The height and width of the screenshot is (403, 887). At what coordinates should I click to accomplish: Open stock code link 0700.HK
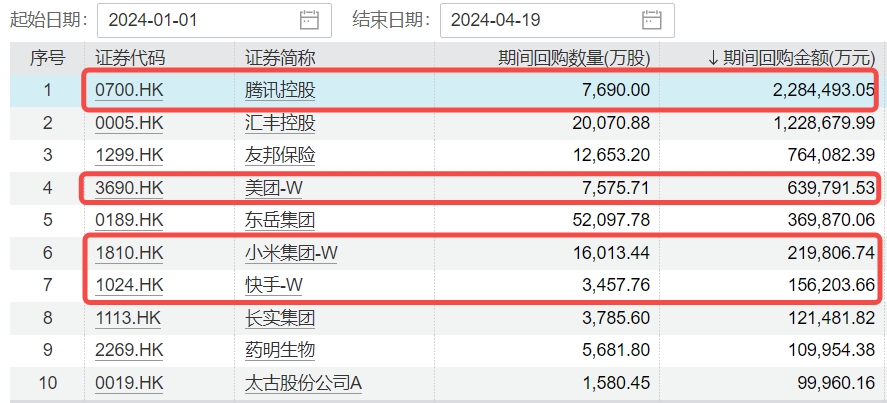(129, 90)
